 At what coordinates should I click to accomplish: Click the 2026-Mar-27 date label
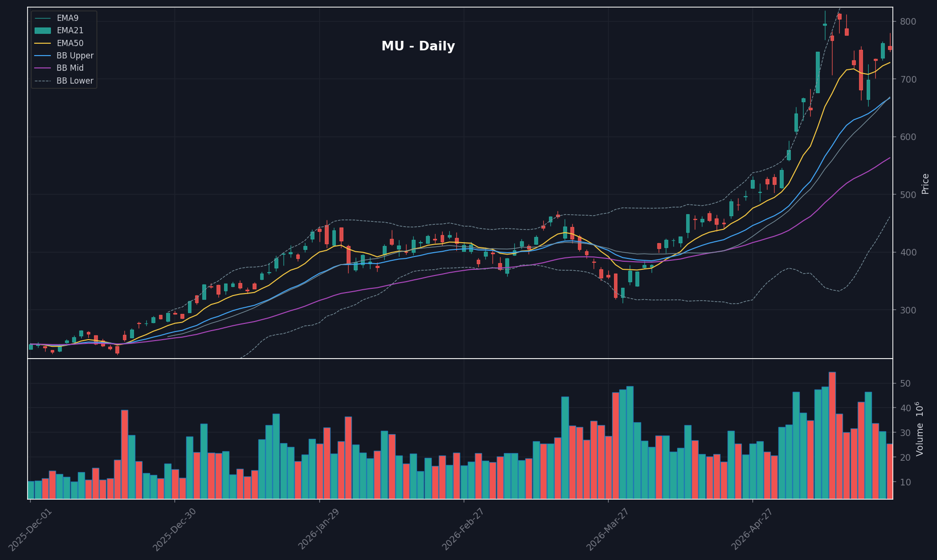(608, 529)
